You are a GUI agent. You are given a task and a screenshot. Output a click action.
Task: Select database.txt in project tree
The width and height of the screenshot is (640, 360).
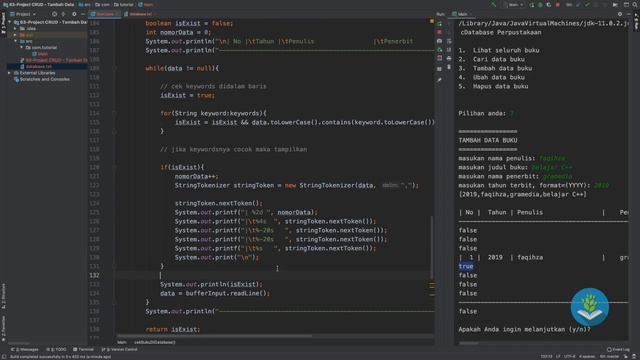(36, 67)
